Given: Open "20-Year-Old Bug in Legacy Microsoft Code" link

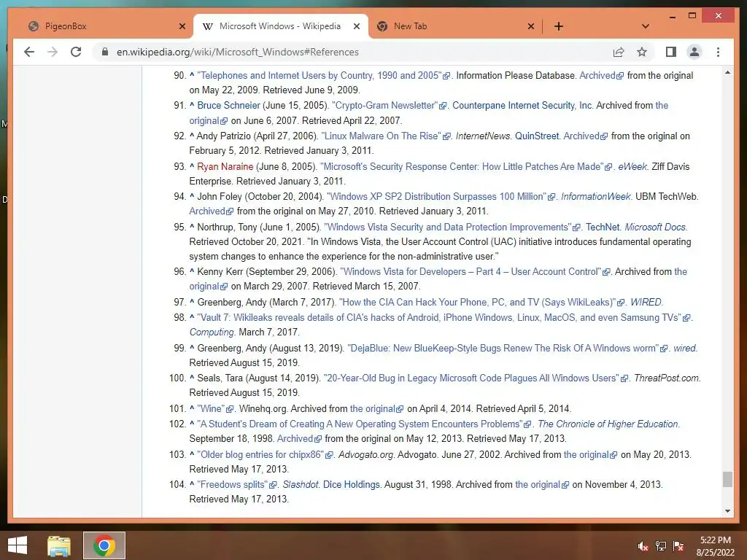Looking at the screenshot, I should [x=471, y=378].
